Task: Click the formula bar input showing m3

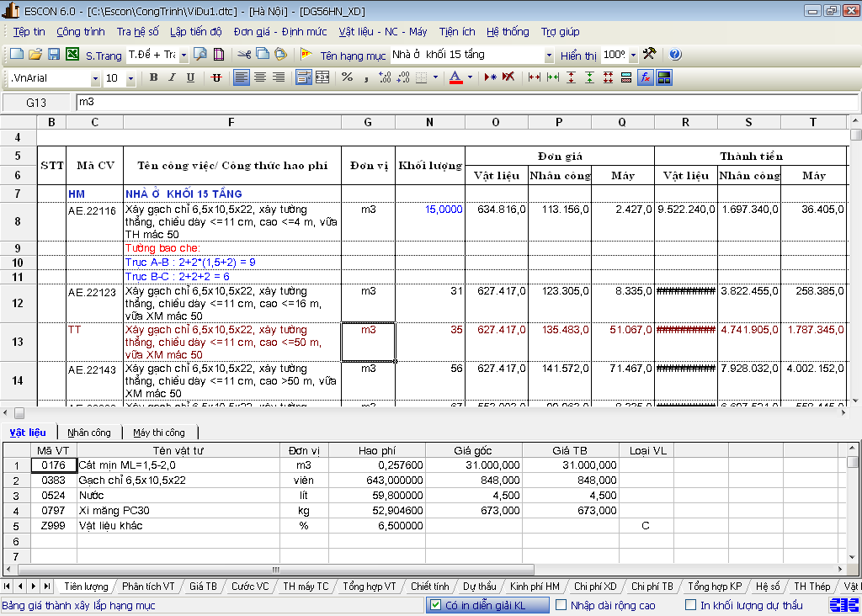Action: click(x=463, y=102)
